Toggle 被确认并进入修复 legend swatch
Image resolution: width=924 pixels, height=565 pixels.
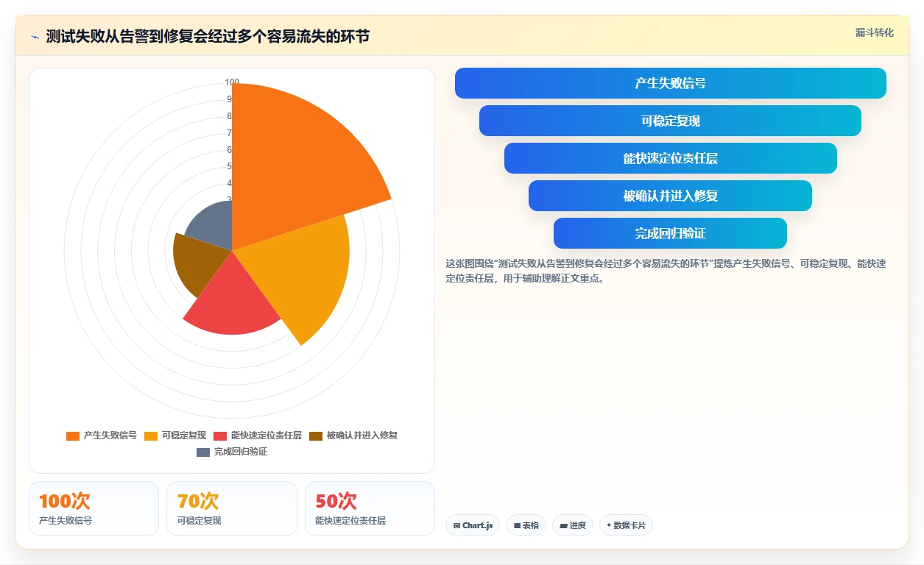point(316,436)
